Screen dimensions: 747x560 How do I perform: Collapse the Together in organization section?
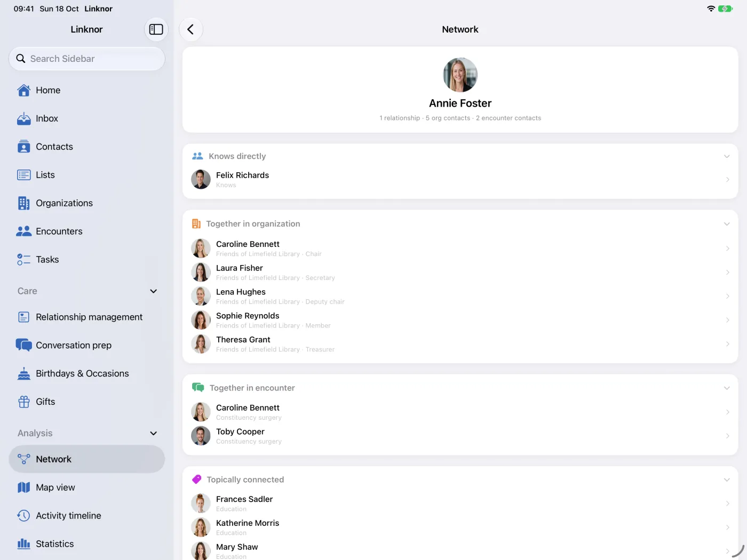click(x=727, y=224)
